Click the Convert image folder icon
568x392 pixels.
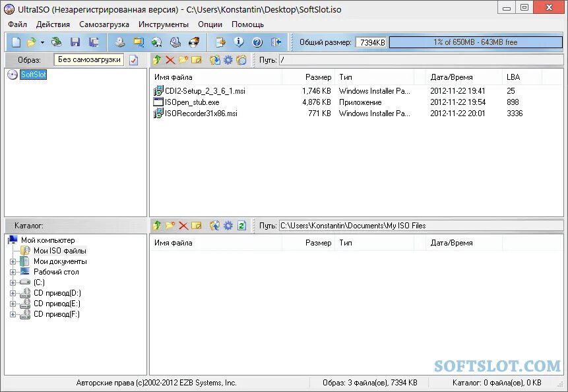[x=139, y=42]
